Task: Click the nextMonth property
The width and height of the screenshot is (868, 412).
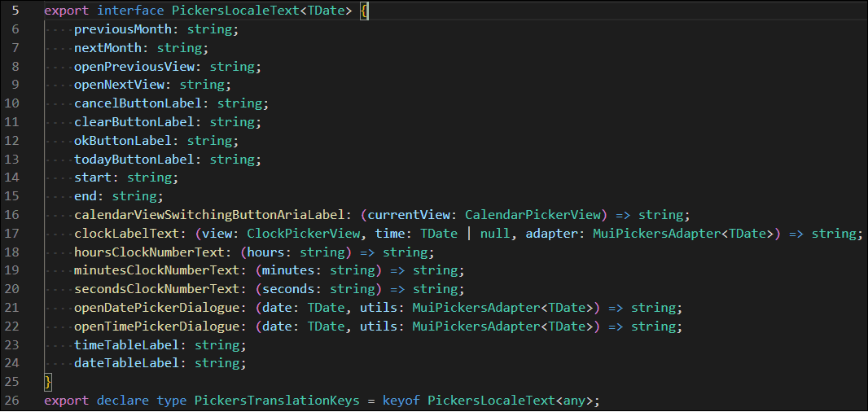Action: click(x=108, y=47)
